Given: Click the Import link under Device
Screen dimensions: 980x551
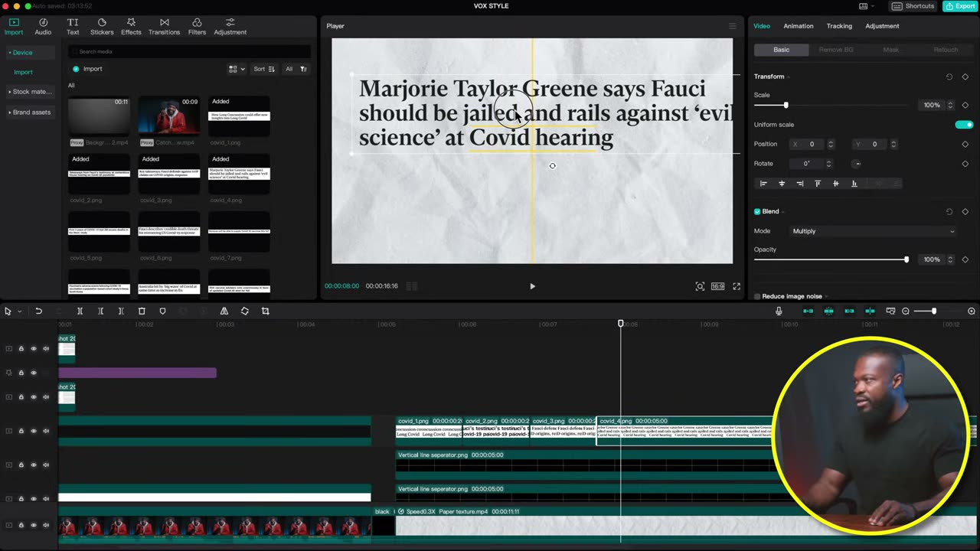Looking at the screenshot, I should (x=23, y=72).
